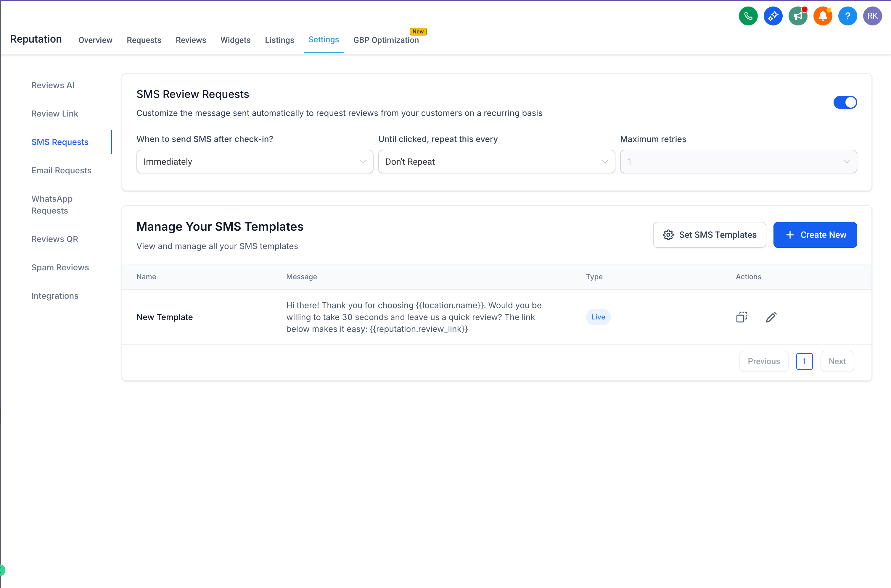Click the Next pagination button
The image size is (891, 588).
[x=837, y=361]
